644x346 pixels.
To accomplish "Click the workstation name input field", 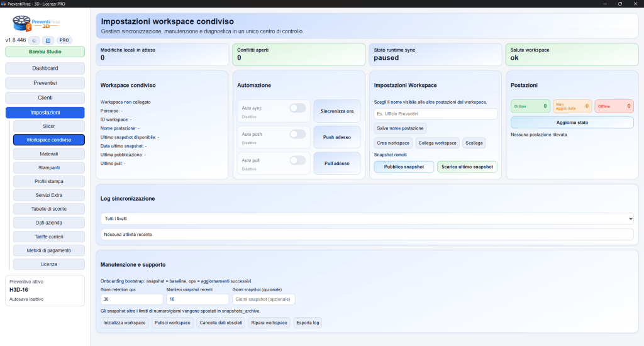I will coord(435,114).
